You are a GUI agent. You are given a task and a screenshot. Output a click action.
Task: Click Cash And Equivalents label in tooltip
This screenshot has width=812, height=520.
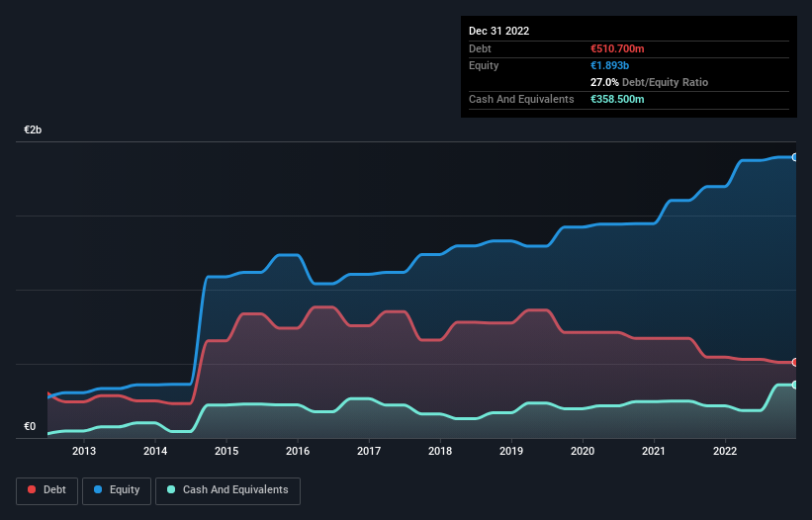521,99
